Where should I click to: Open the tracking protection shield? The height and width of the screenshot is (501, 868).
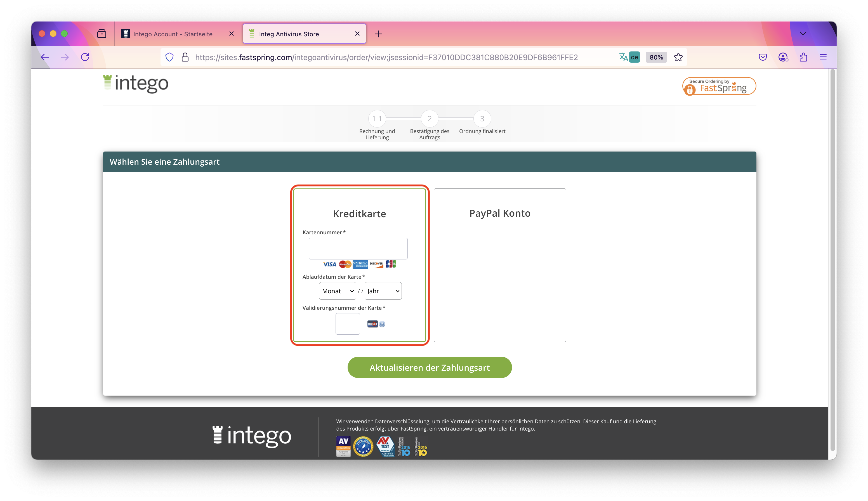click(169, 57)
